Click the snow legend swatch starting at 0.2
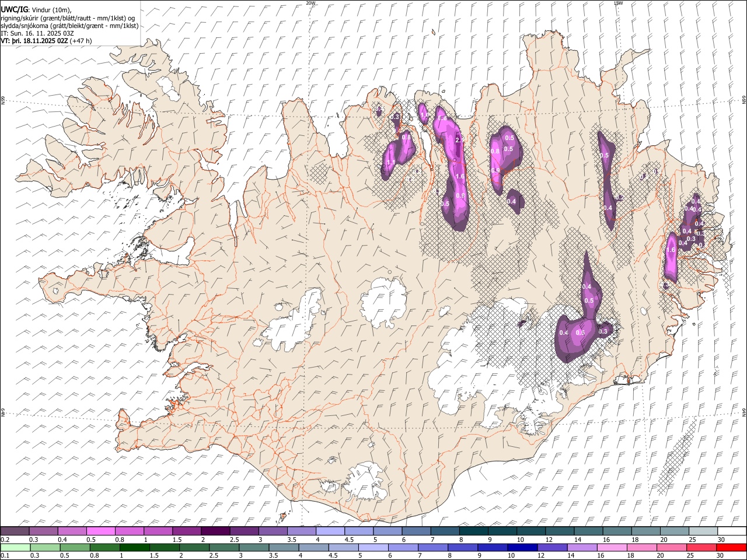The image size is (747, 560). coord(15,531)
